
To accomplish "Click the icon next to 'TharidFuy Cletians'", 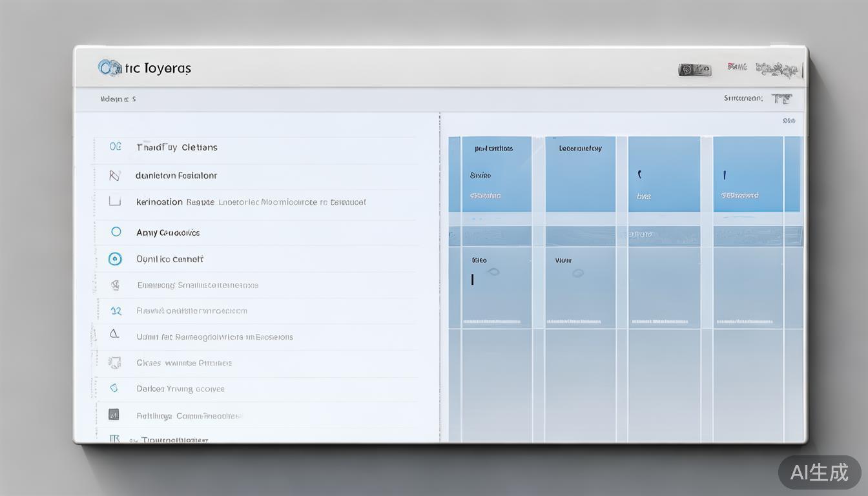I will click(115, 147).
